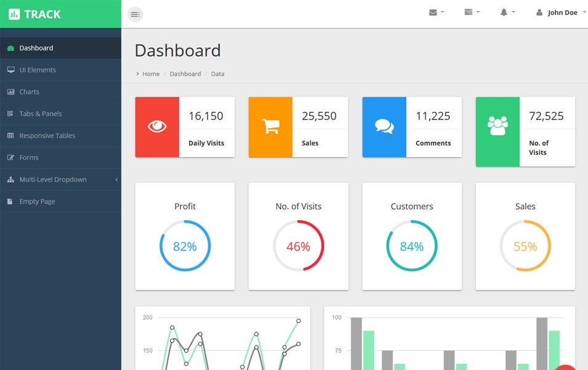The width and height of the screenshot is (588, 370).
Task: Open Tabs & Panels page
Action: [x=61, y=113]
